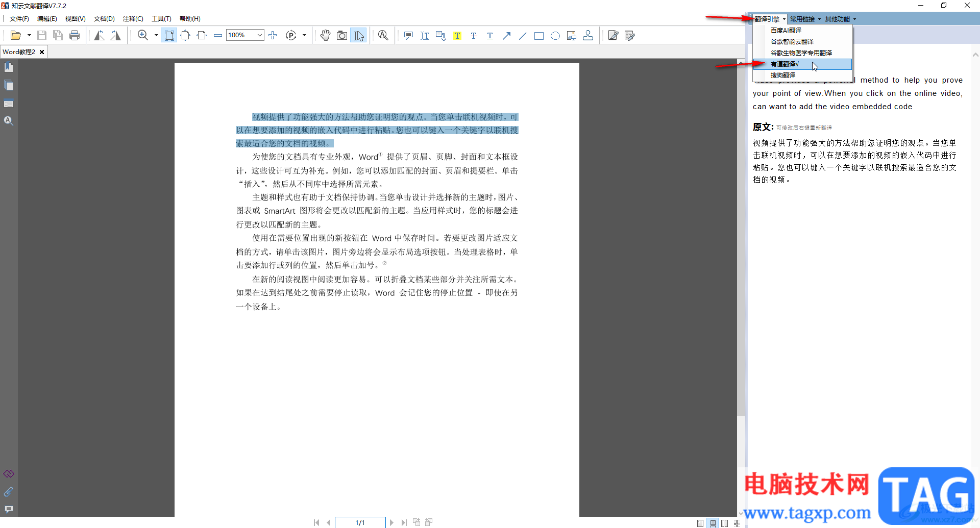The width and height of the screenshot is (980, 528).
Task: Select the text Select tool arrow
Action: 358,35
